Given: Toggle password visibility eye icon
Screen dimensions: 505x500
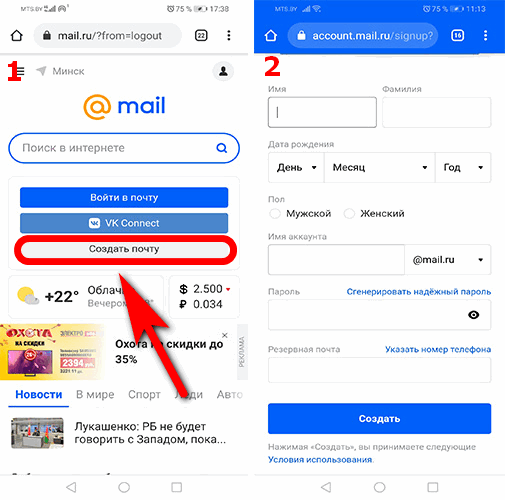Looking at the screenshot, I should point(474,315).
